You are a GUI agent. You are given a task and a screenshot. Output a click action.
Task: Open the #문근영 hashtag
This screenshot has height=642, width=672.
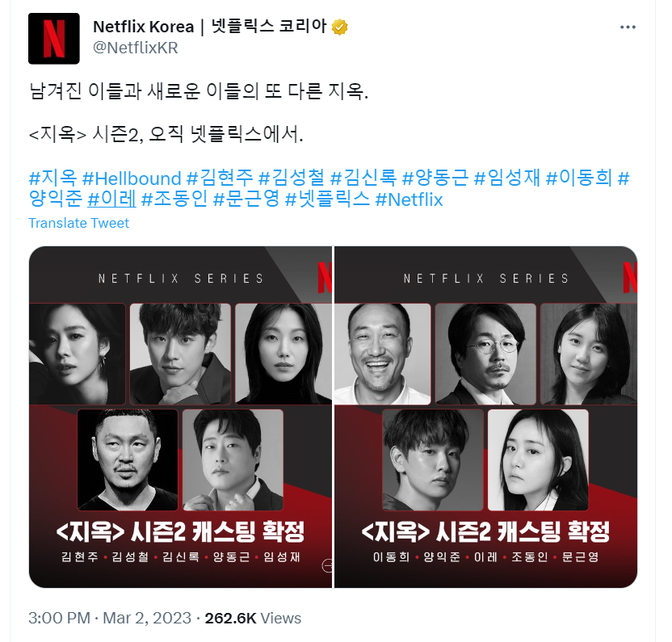(x=246, y=199)
